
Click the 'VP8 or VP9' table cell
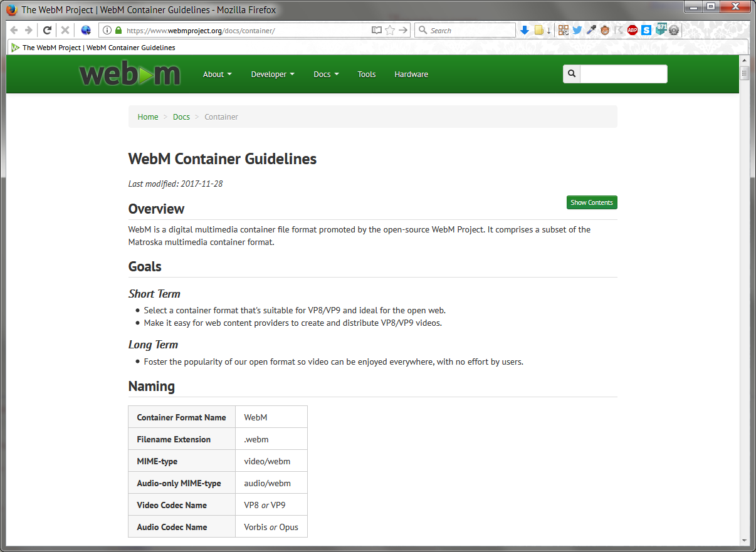[x=271, y=505]
